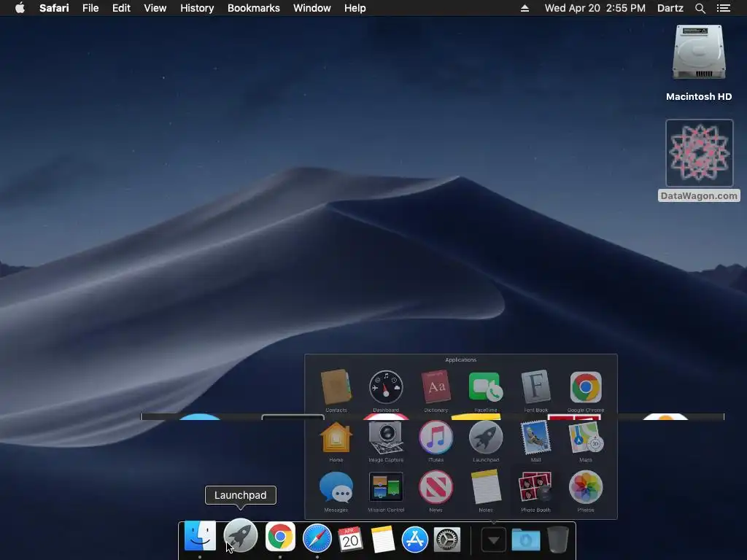Launch Dictionary from the Applications stack

436,386
